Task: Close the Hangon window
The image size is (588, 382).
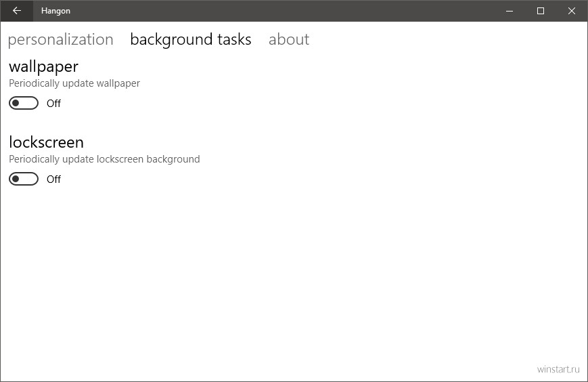Action: pos(572,11)
